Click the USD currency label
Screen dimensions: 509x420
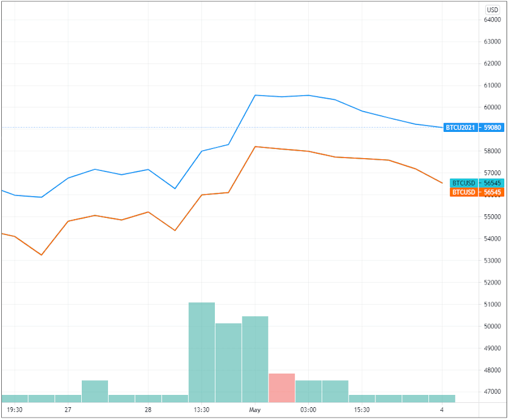tap(492, 10)
